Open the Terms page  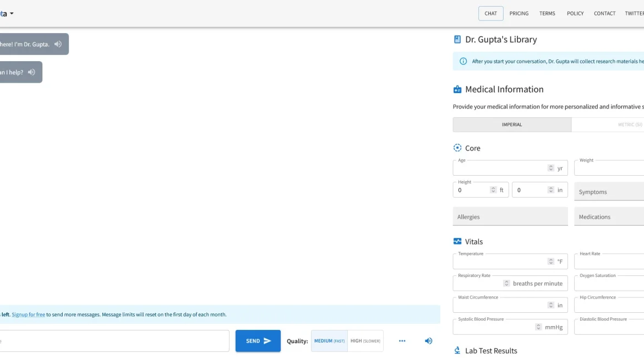[x=547, y=14]
